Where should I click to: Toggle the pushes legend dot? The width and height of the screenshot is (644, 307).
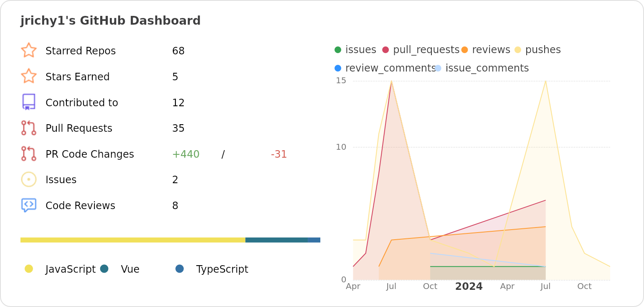518,50
